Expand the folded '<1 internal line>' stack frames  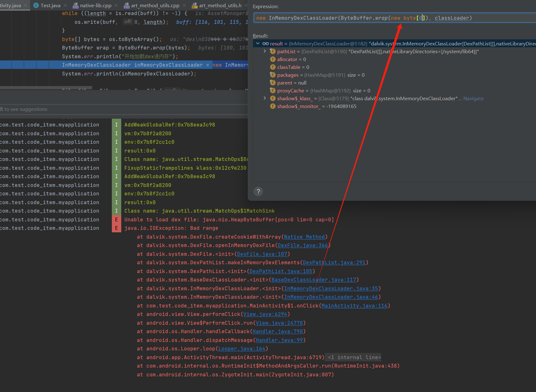pyautogui.click(x=354, y=357)
